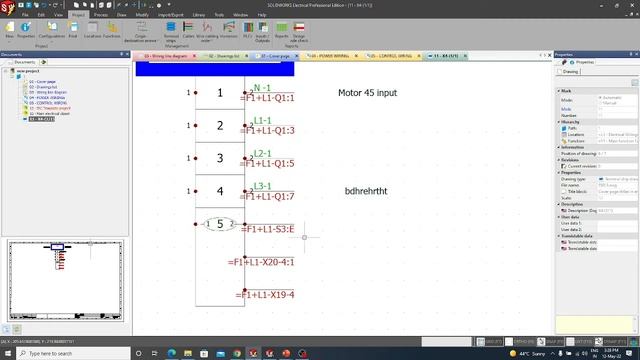Open the Import/Export ribbon tab
The width and height of the screenshot is (640, 360).
click(x=171, y=15)
